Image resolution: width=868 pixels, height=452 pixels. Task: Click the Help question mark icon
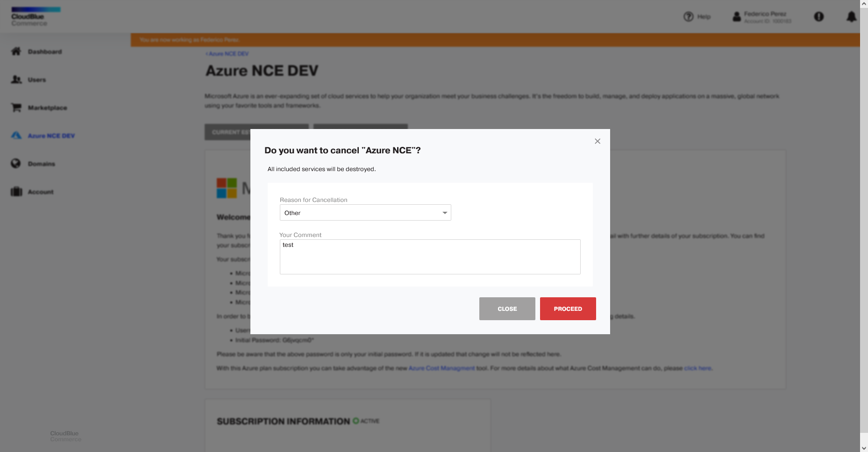(688, 17)
